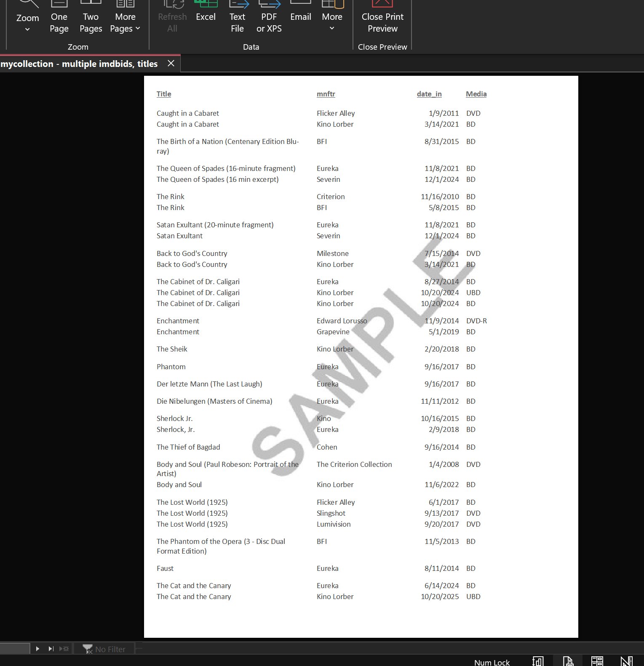Click the Edward Lorusso manufacturer entry

[x=342, y=321]
